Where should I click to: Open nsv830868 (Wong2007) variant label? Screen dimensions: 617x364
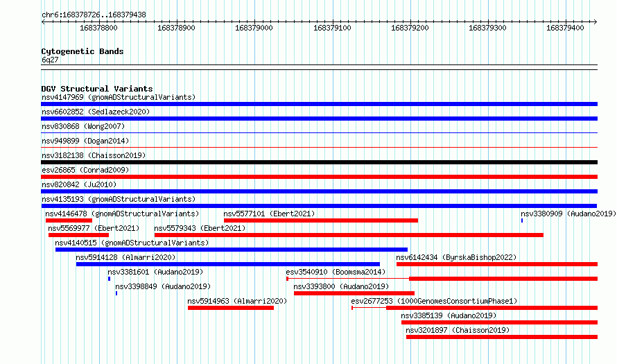pos(83,126)
